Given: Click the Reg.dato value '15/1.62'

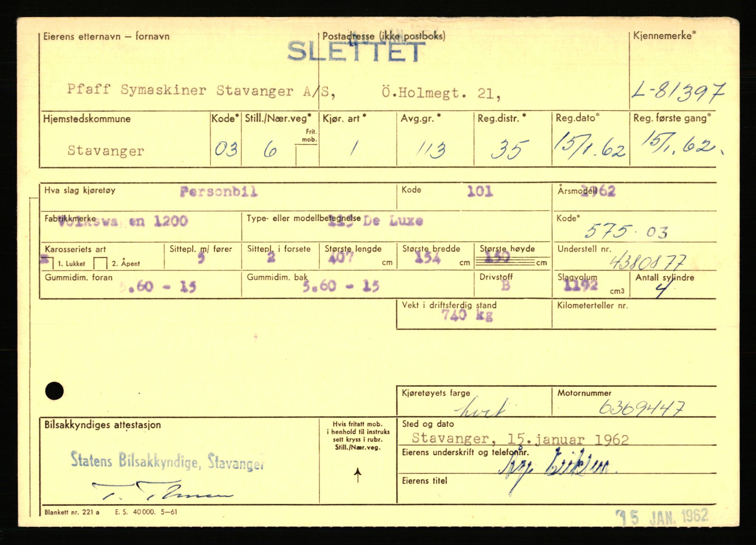Looking at the screenshot, I should click(589, 147).
